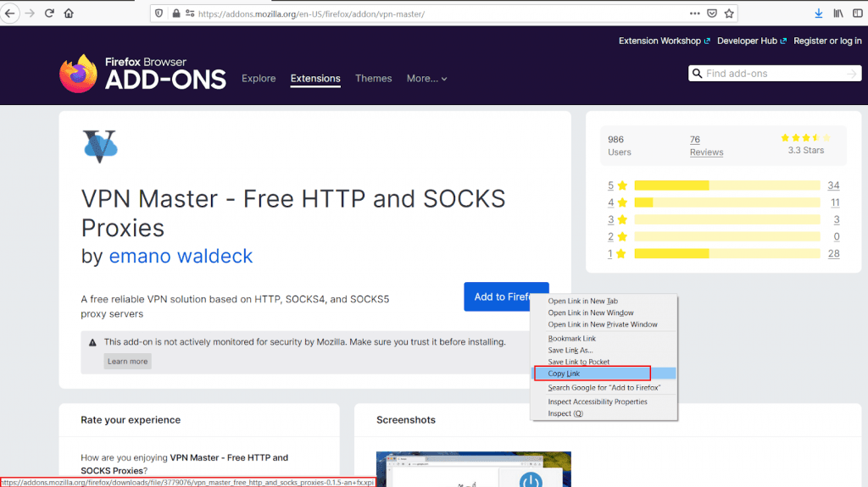Viewport: 868px width, 487px height.
Task: Reload the page with the refresh icon
Action: coord(49,14)
